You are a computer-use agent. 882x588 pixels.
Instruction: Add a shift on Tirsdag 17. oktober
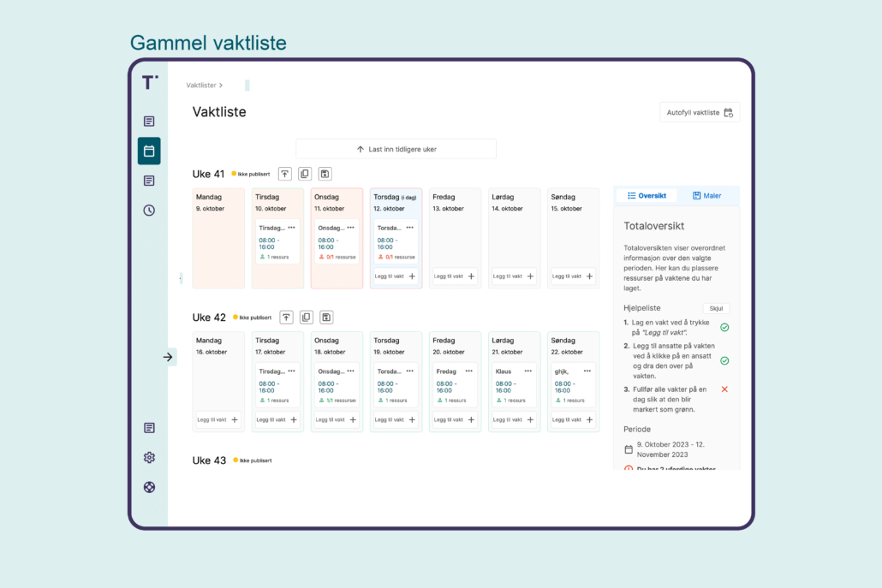pyautogui.click(x=277, y=419)
